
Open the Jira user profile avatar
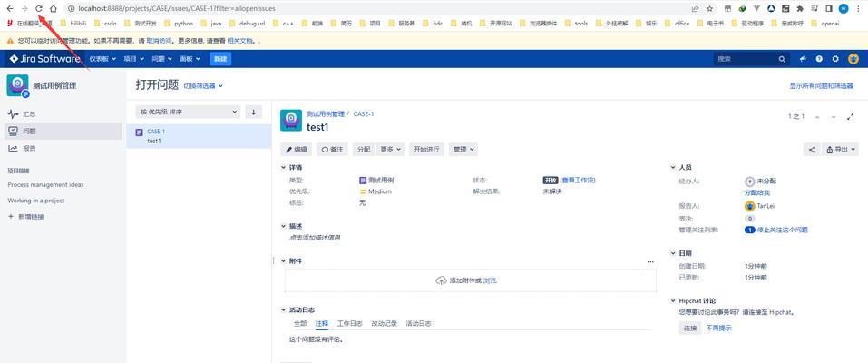point(853,59)
